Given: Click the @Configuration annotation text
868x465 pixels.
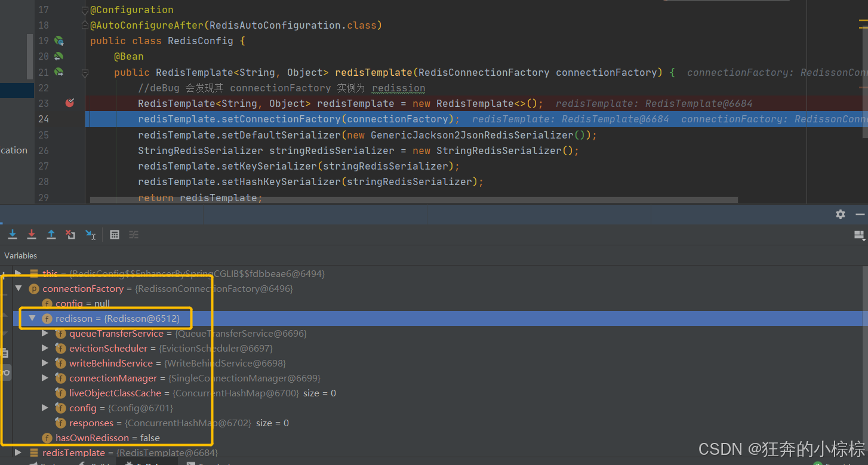Looking at the screenshot, I should pyautogui.click(x=132, y=10).
